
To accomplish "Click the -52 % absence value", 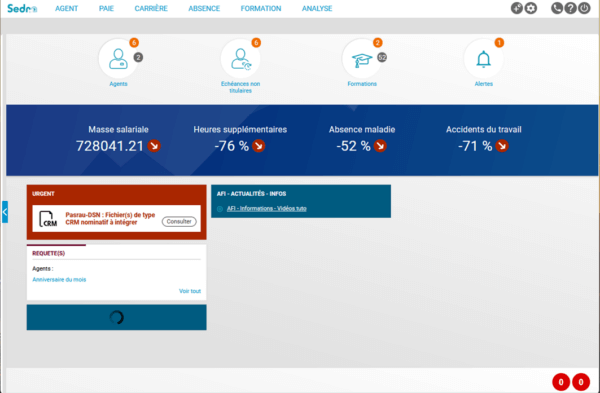I will [x=353, y=146].
